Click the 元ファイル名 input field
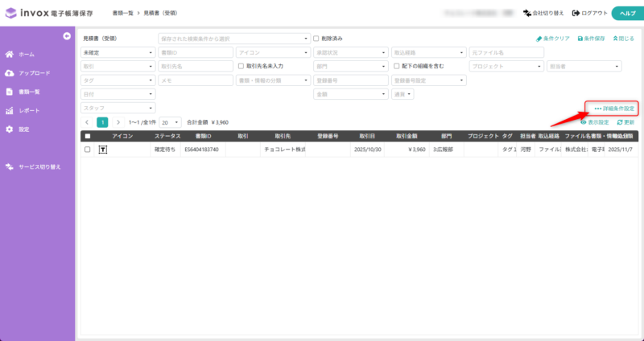This screenshot has width=644, height=341. click(x=506, y=52)
